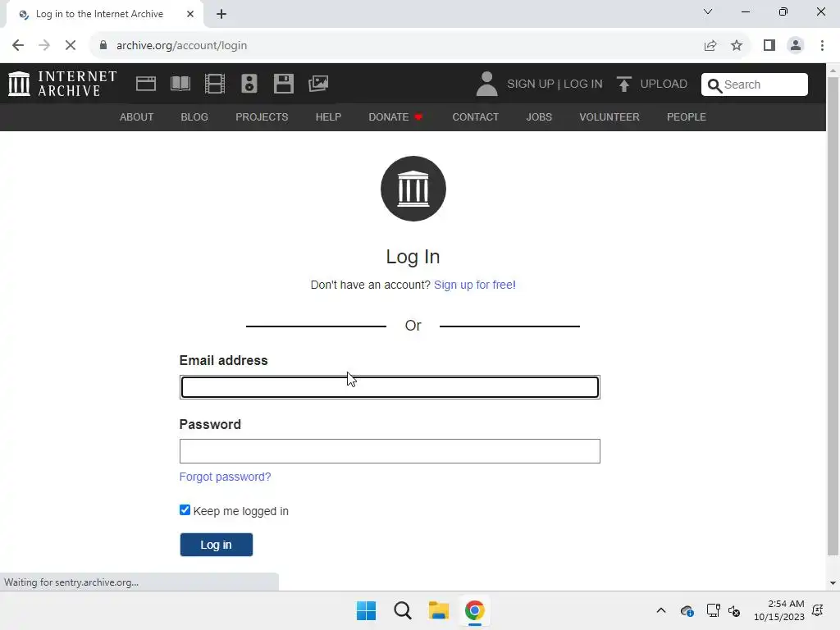Open a new tab with plus
840x630 pixels.
221,14
